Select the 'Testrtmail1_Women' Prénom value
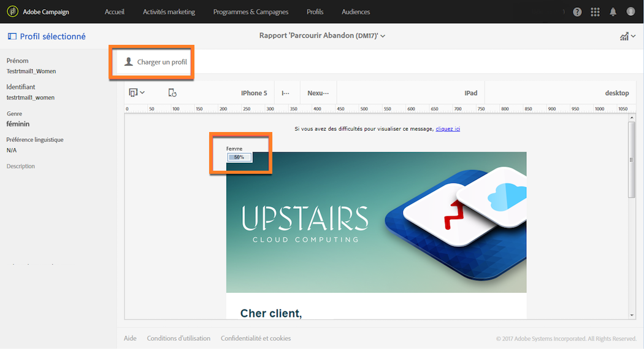Screen dimensions: 644x358 pos(31,71)
